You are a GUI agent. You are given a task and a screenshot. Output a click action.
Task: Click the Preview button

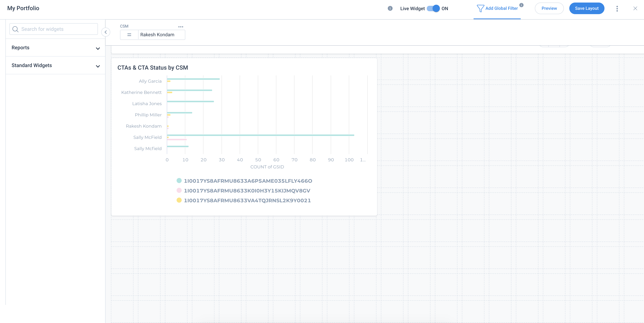tap(549, 8)
